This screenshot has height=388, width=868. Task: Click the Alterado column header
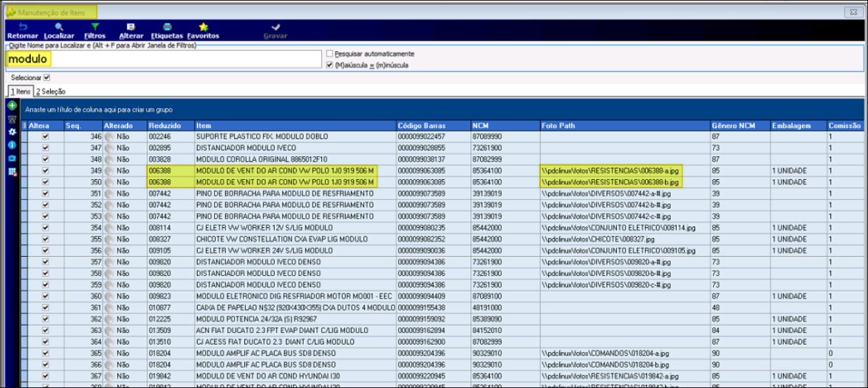click(124, 125)
